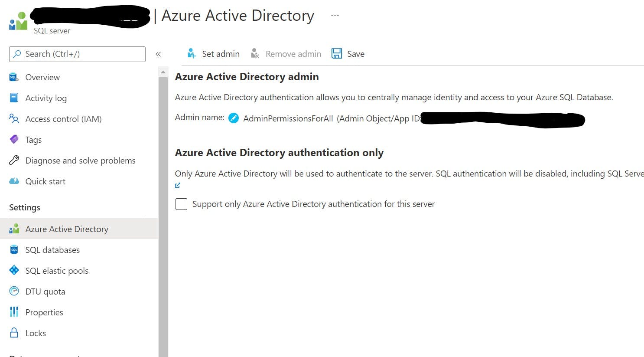This screenshot has height=357, width=644.
Task: Click the Set admin button label
Action: click(221, 54)
